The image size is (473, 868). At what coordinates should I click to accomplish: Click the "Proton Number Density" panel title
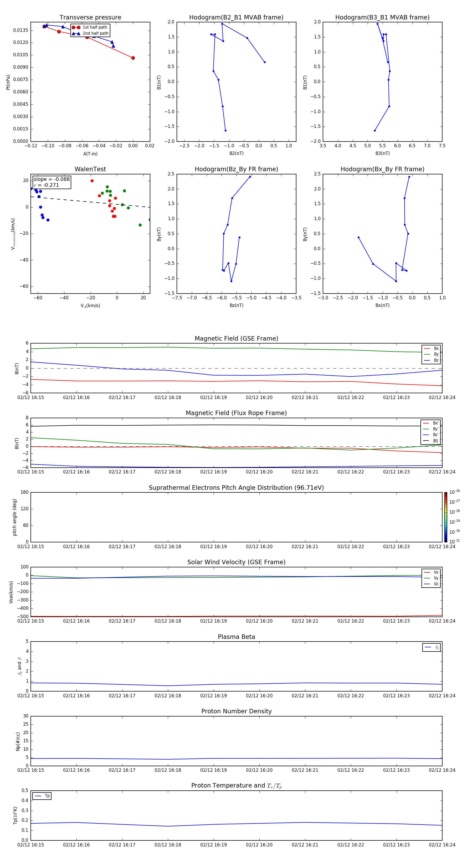(x=236, y=712)
